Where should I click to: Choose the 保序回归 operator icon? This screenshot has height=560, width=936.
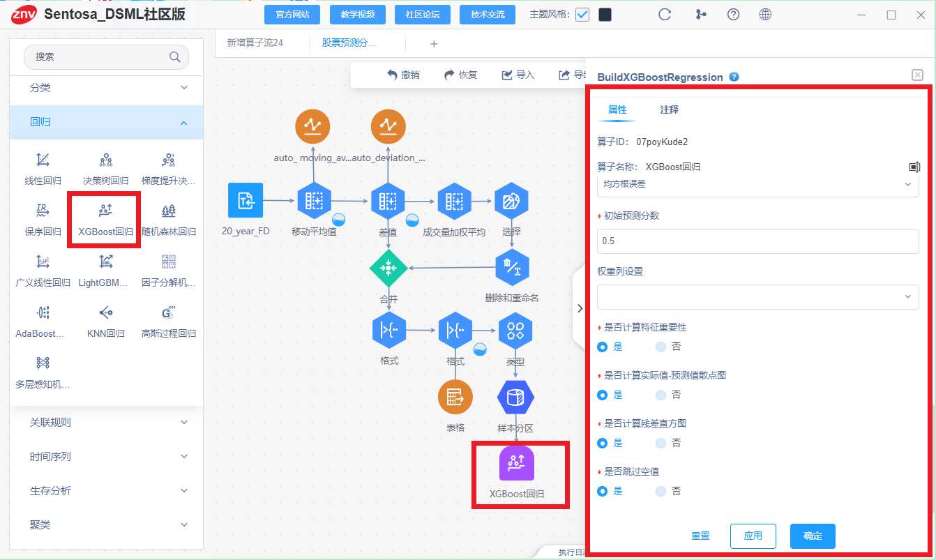click(x=43, y=211)
